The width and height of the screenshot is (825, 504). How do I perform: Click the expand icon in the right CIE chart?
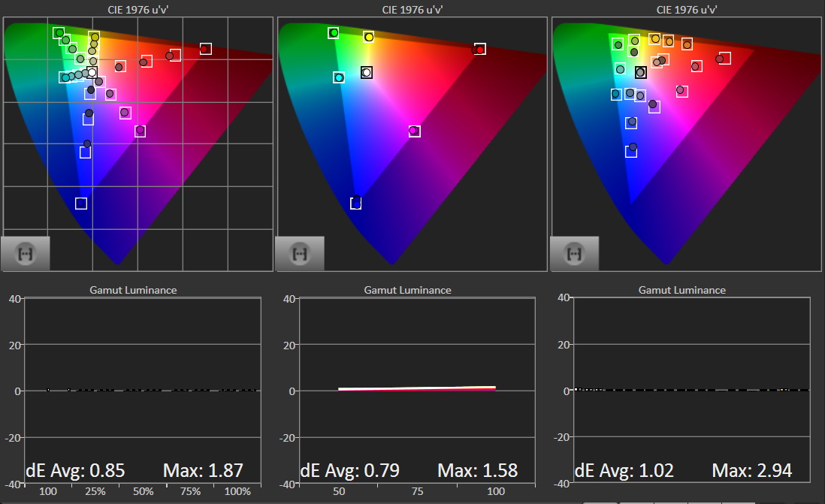tap(575, 253)
